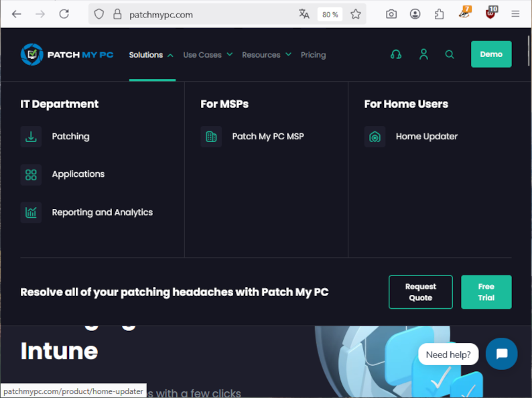532x398 pixels.
Task: Open the Applications link
Action: point(78,174)
